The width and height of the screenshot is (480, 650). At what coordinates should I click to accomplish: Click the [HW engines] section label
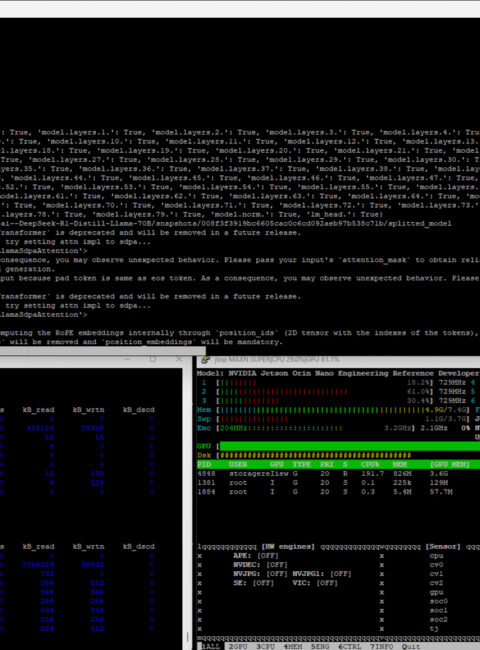point(288,547)
